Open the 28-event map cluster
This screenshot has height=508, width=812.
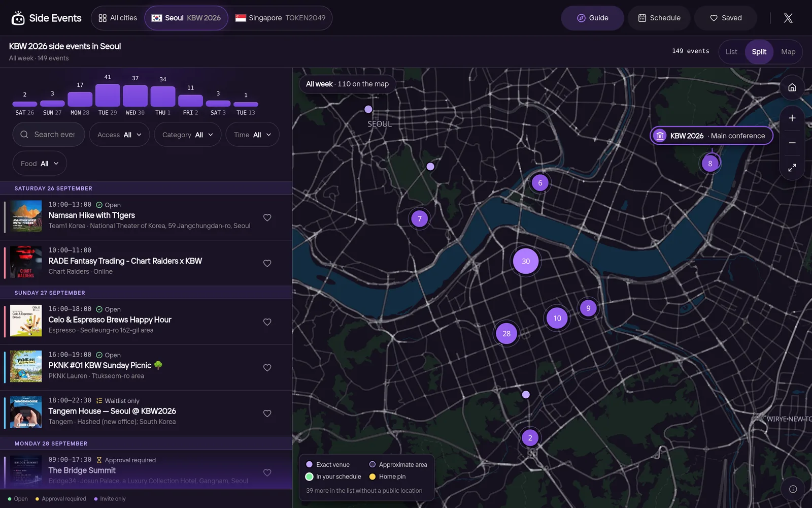point(506,334)
